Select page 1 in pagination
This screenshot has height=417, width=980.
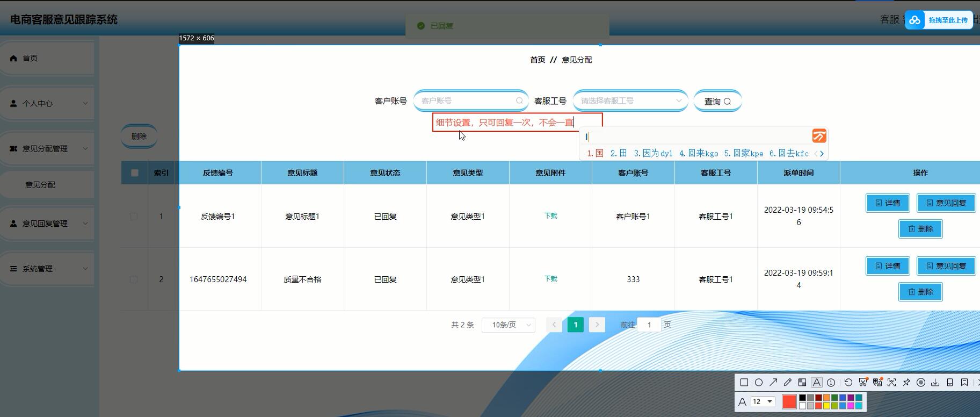tap(576, 325)
